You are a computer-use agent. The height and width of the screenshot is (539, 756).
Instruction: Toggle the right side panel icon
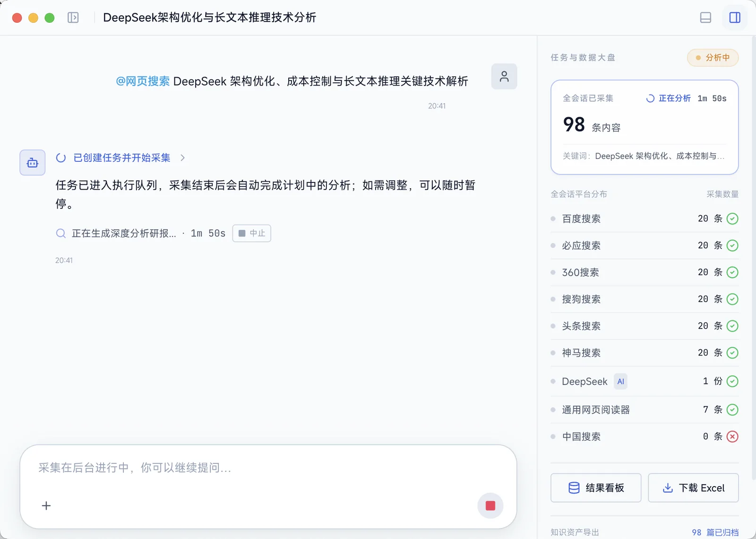(x=735, y=17)
